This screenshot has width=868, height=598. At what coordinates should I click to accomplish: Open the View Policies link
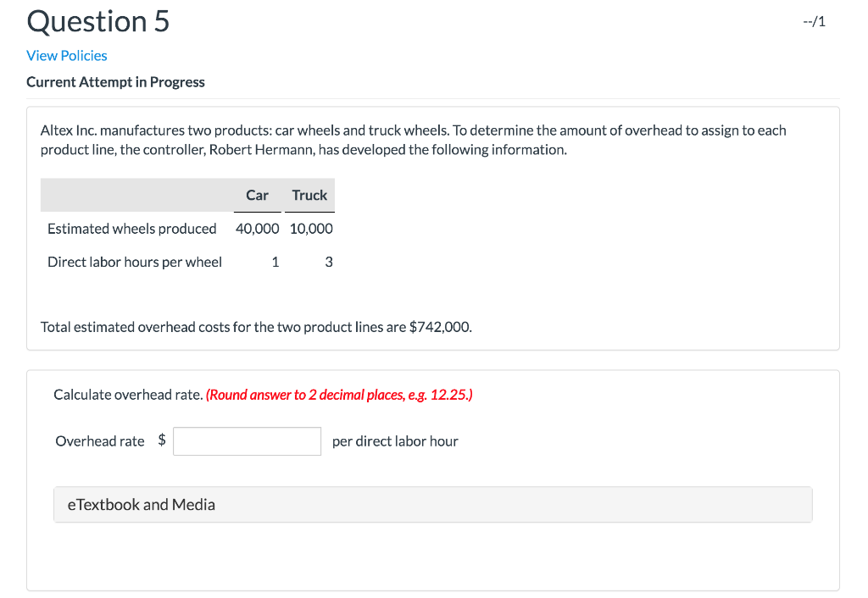pyautogui.click(x=66, y=55)
